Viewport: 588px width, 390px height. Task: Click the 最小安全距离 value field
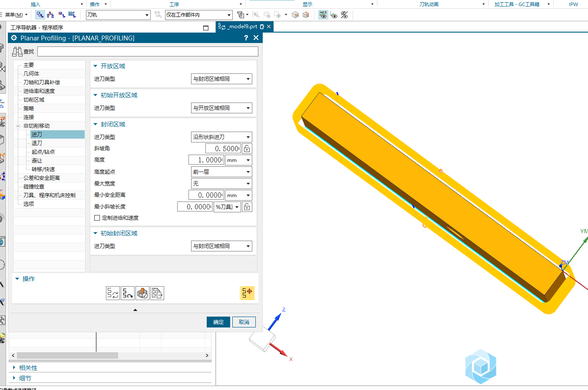point(206,195)
